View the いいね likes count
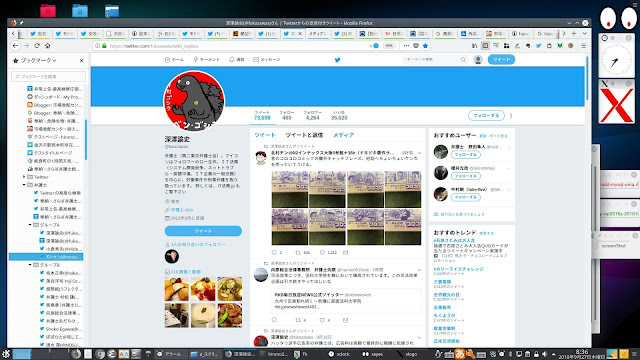640x360 pixels. [339, 116]
